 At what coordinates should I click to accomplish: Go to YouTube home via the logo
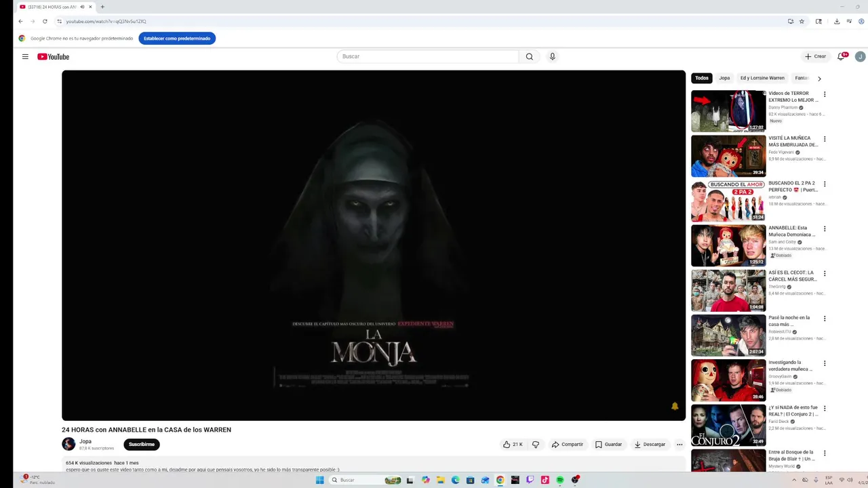click(53, 57)
